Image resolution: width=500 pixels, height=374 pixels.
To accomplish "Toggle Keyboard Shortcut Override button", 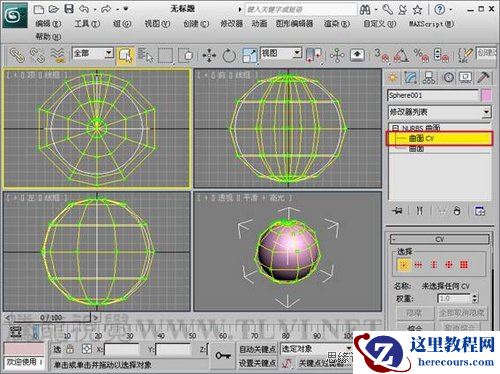I will click(357, 55).
